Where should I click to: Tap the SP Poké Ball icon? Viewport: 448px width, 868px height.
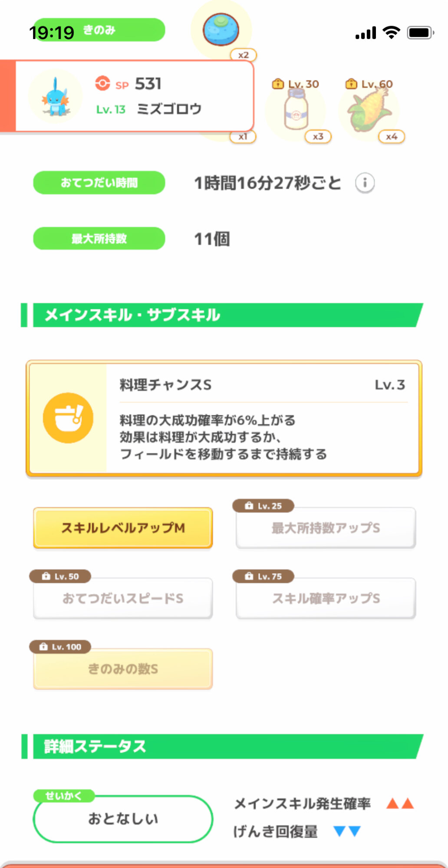102,83
